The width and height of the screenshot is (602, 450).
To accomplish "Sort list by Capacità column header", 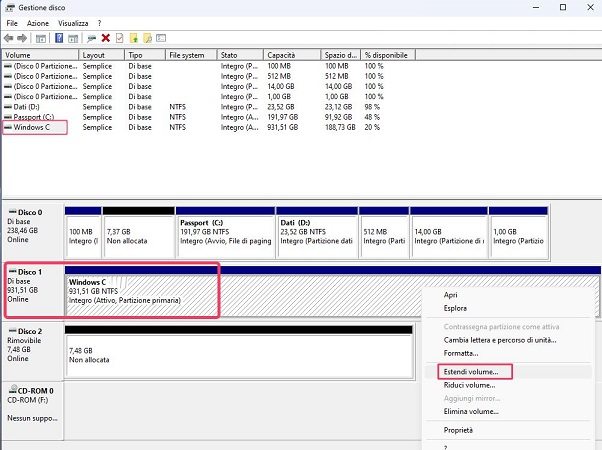I will tap(285, 55).
